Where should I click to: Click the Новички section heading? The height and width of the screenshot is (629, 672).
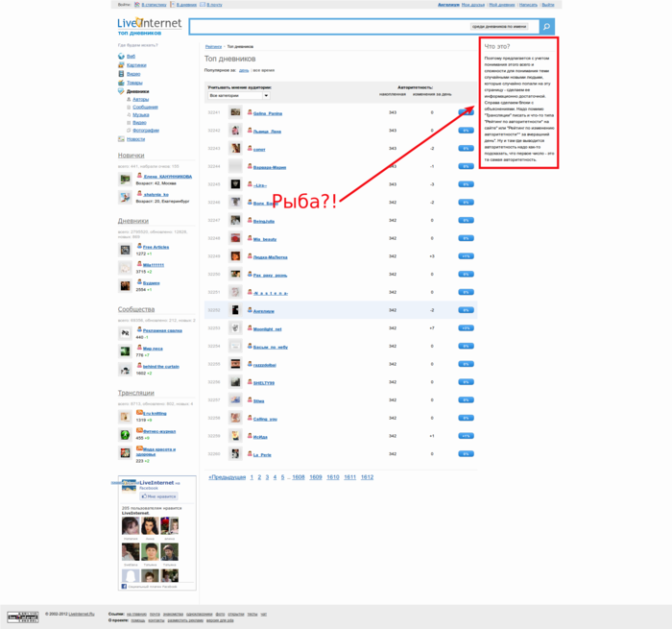(132, 156)
